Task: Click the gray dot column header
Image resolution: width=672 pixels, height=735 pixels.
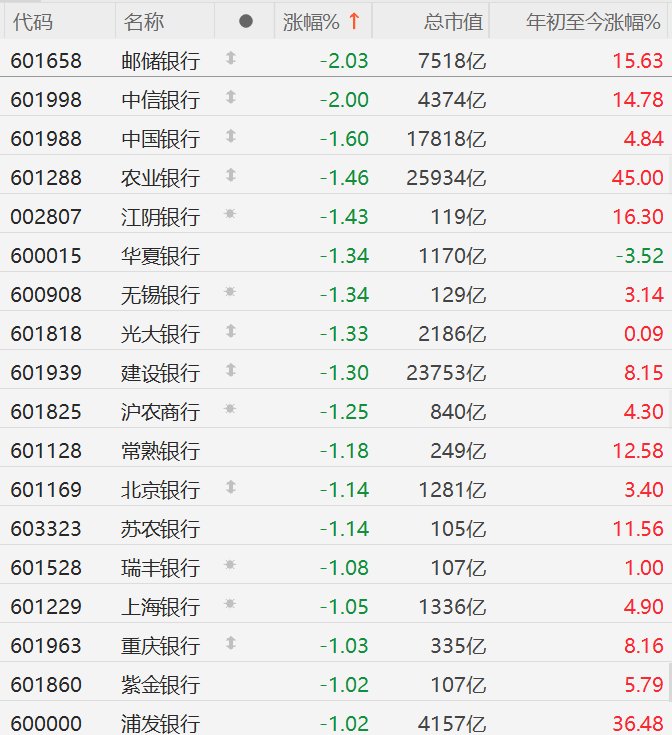Action: pyautogui.click(x=246, y=22)
